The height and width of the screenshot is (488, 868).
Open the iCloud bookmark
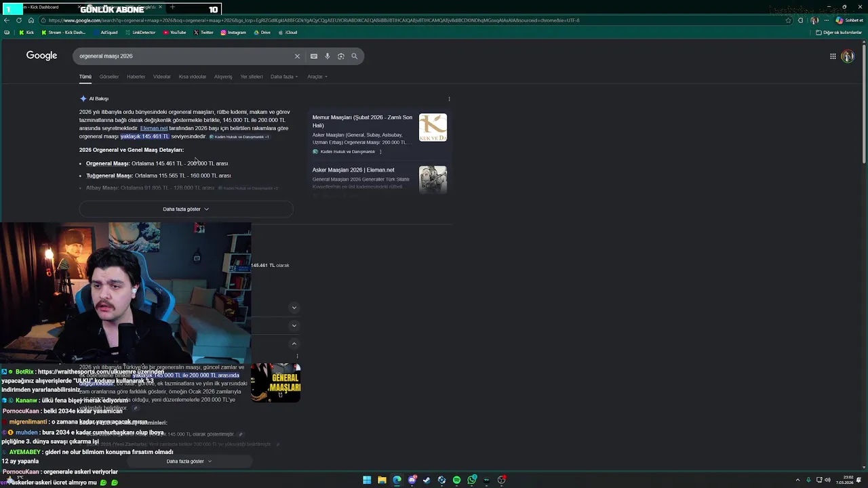point(288,32)
